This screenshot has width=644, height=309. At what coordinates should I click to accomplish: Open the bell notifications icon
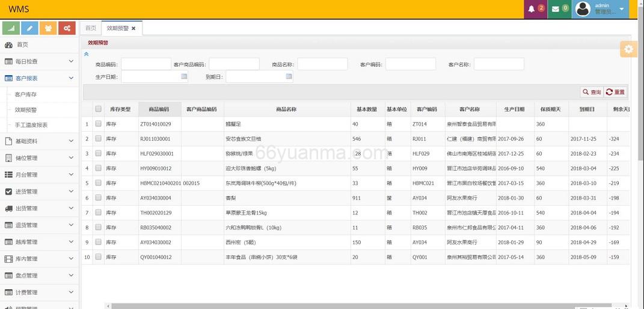click(x=532, y=9)
